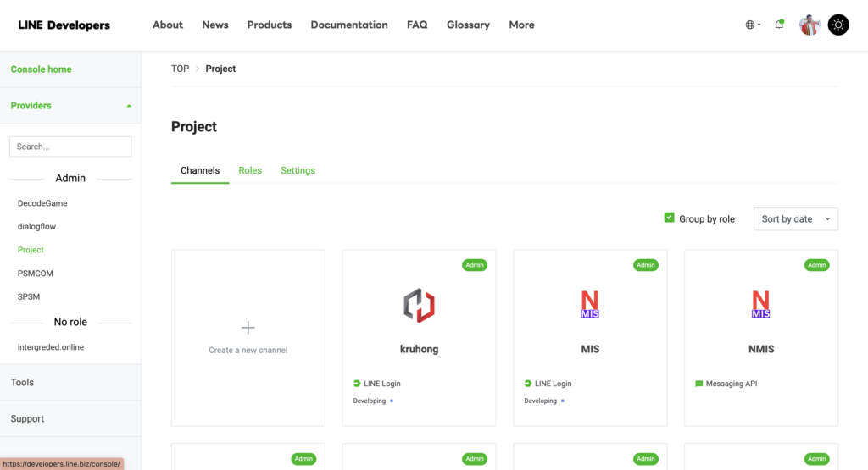Viewport: 868px width, 470px height.
Task: Click Messaging API icon on NMIS card
Action: click(698, 383)
